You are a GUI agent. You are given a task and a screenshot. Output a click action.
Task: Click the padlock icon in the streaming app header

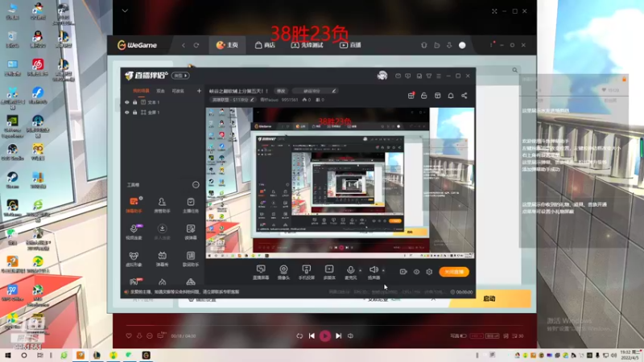(424, 96)
